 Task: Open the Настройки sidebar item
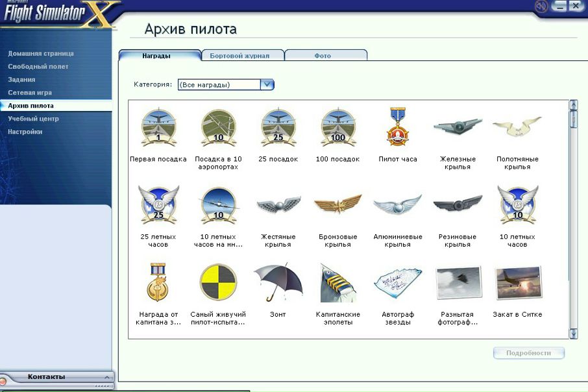(x=25, y=132)
